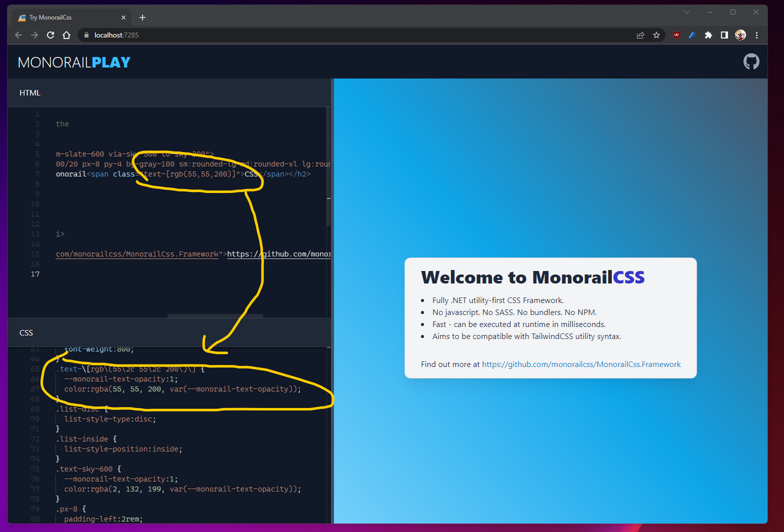The image size is (784, 532).
Task: Click the MONORAILPLAY logo
Action: click(74, 62)
